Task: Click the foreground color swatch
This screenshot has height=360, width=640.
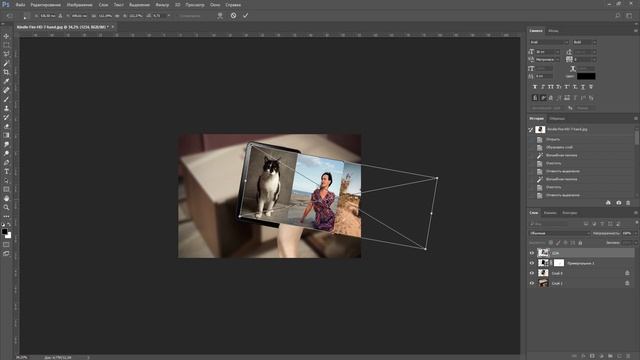Action: 4,232
